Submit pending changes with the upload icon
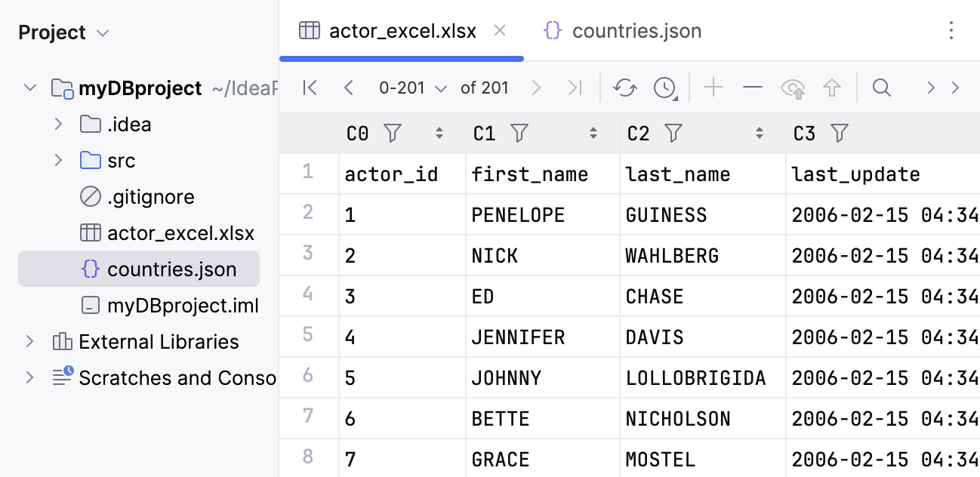Screen dimensions: 980x477 (831, 88)
